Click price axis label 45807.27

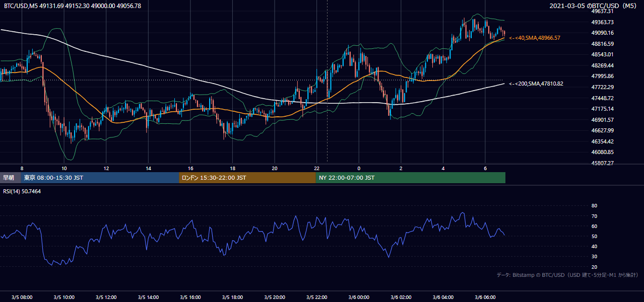602,163
